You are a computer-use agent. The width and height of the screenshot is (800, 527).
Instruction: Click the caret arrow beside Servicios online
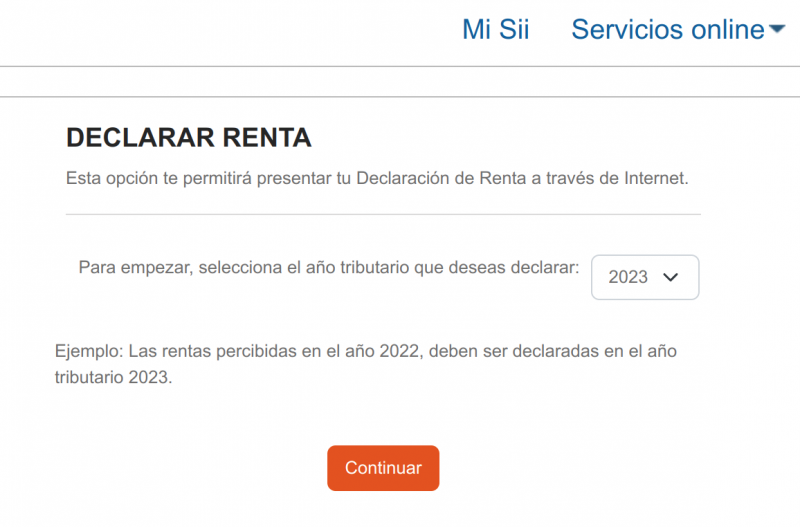click(x=777, y=30)
